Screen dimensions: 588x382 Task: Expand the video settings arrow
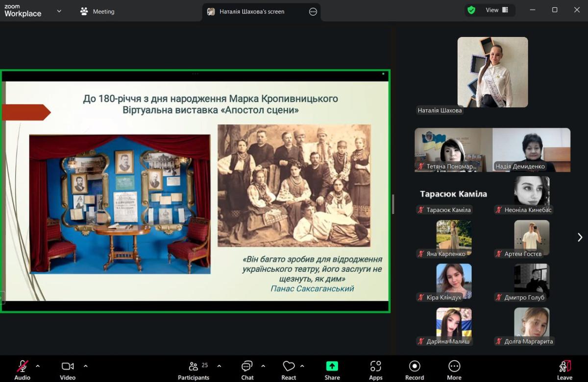pyautogui.click(x=86, y=366)
